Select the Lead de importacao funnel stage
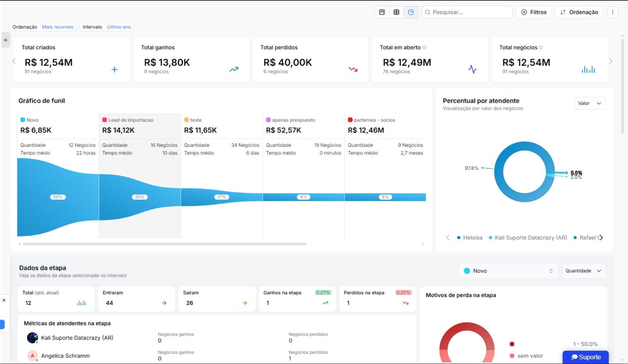This screenshot has width=628, height=364. [x=140, y=175]
